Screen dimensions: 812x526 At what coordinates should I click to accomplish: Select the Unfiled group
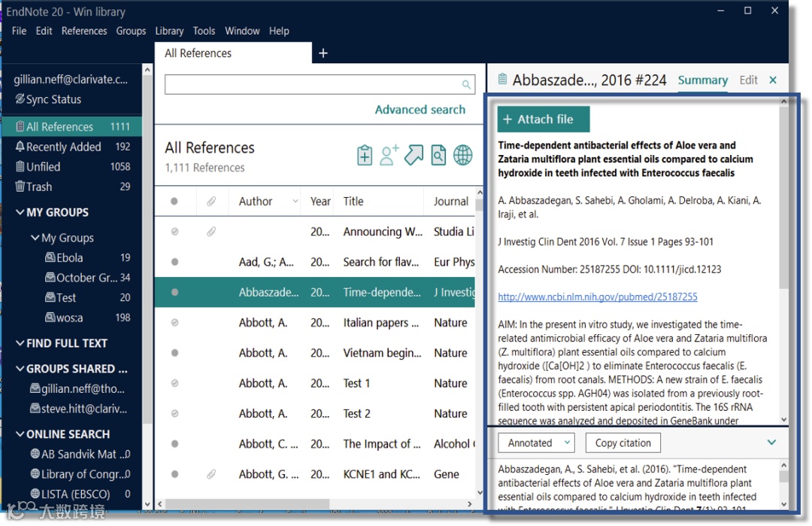[72, 166]
